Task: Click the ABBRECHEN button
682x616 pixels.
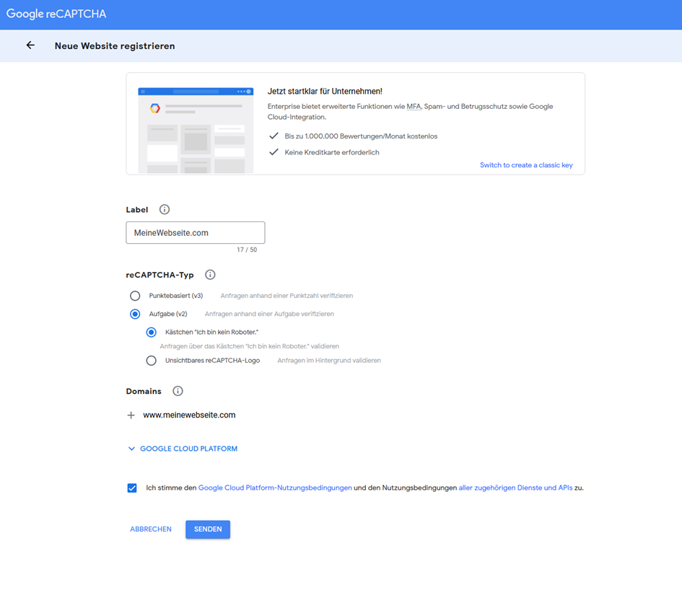Action: click(151, 529)
